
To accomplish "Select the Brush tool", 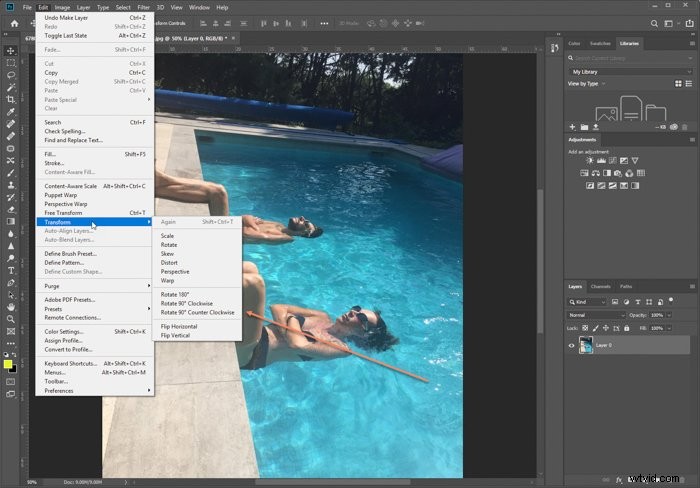I will 11,173.
